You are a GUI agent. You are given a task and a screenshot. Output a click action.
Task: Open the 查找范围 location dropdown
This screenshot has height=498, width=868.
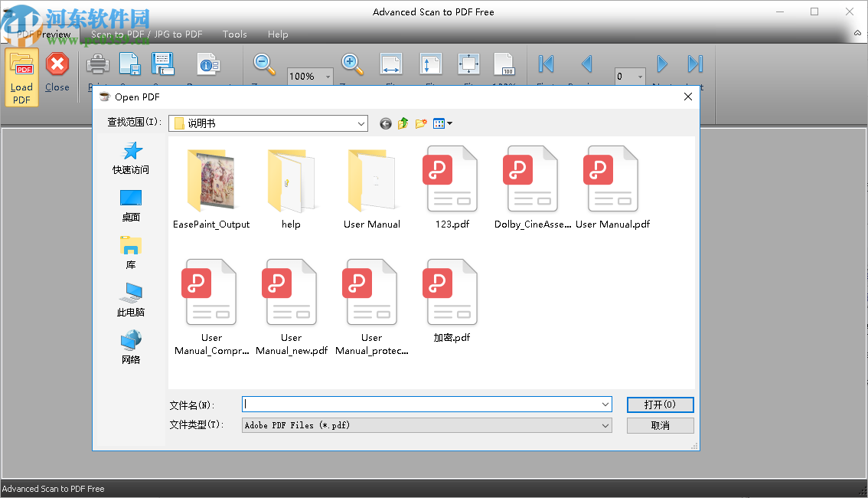click(x=360, y=123)
